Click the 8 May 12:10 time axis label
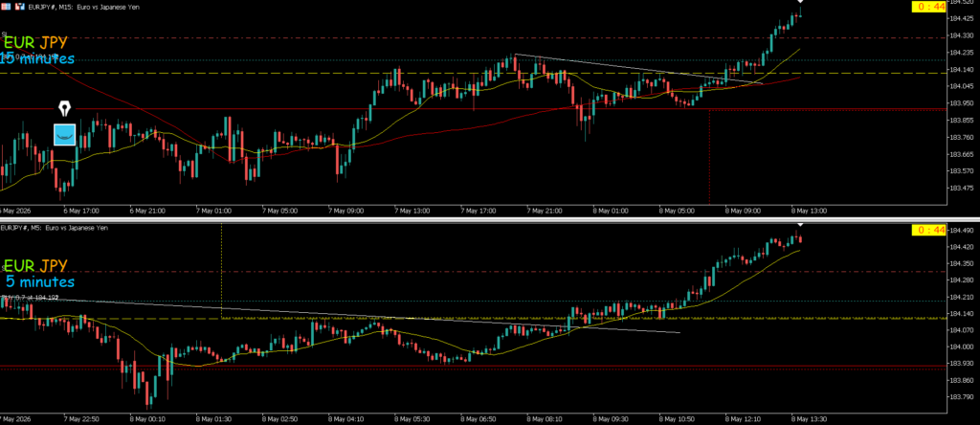Screen dimensions: 980x425 [x=743, y=417]
